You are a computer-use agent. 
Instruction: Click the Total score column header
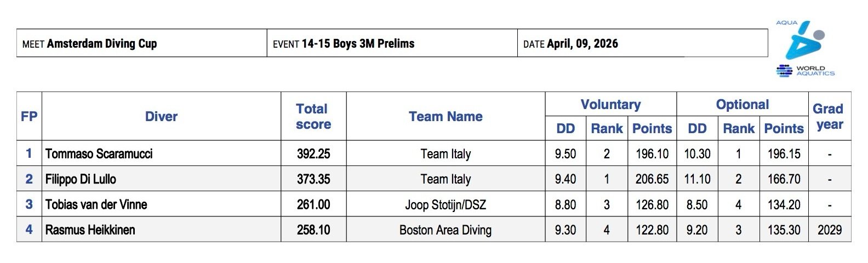point(313,116)
